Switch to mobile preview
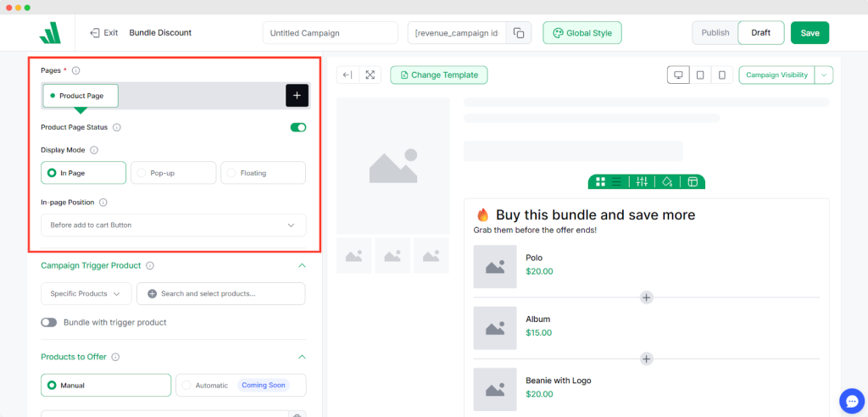This screenshot has height=417, width=868. click(722, 75)
